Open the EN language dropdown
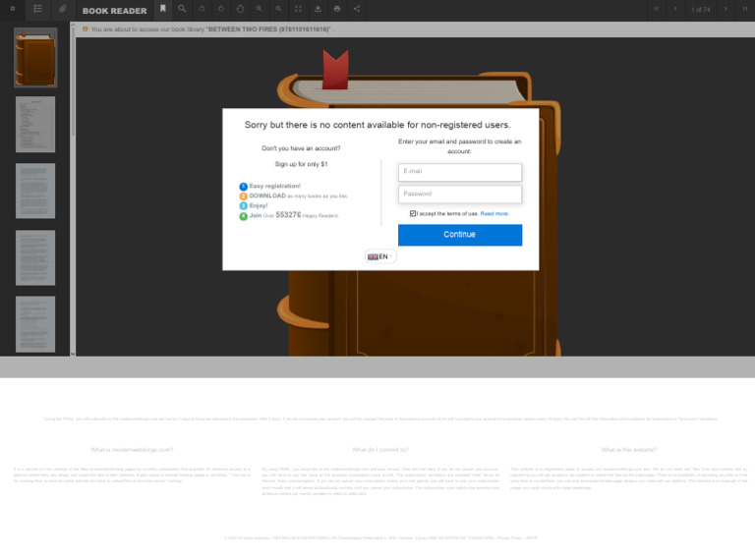The image size is (755, 560). 380,256
